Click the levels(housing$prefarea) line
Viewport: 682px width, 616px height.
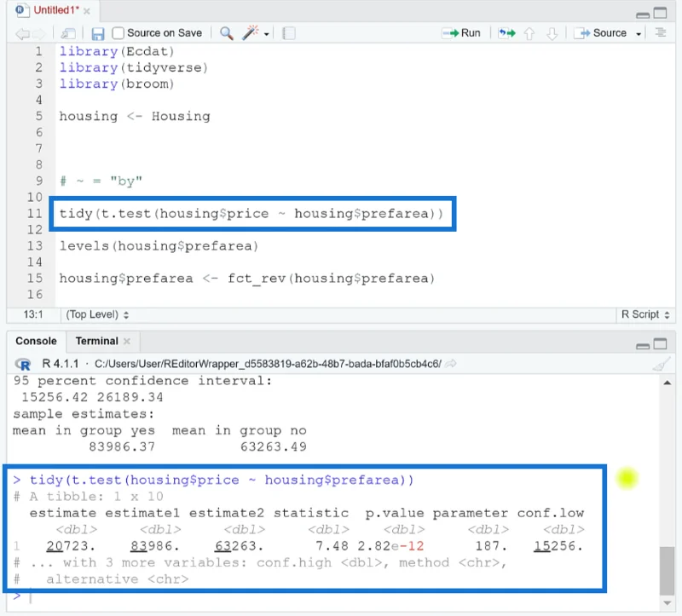coord(159,246)
